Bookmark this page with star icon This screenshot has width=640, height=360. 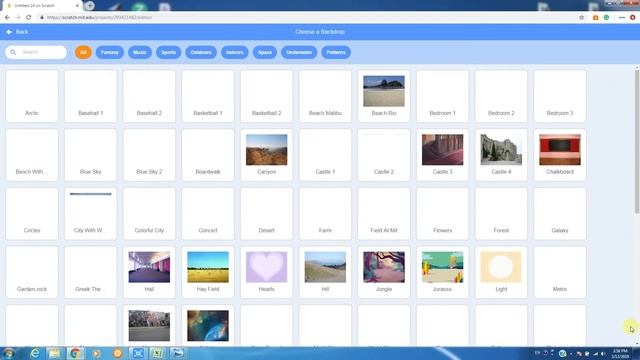tap(582, 18)
